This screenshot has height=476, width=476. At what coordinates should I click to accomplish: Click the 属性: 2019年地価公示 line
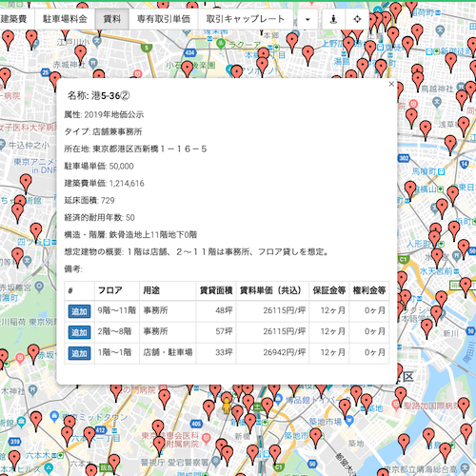click(104, 114)
